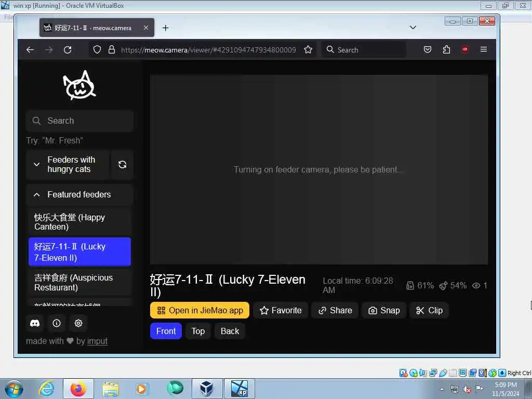The image size is (532, 399).
Task: Open the settings gear icon in sidebar
Action: (x=78, y=323)
